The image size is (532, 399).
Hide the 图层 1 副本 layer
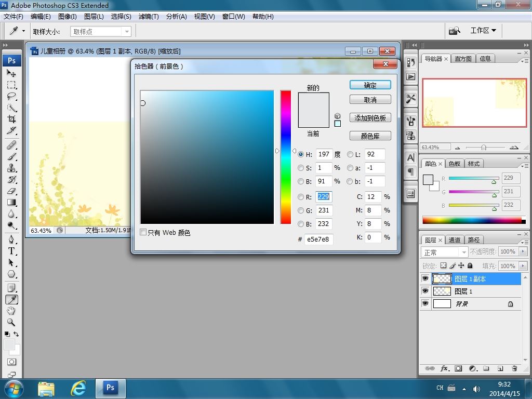click(425, 278)
